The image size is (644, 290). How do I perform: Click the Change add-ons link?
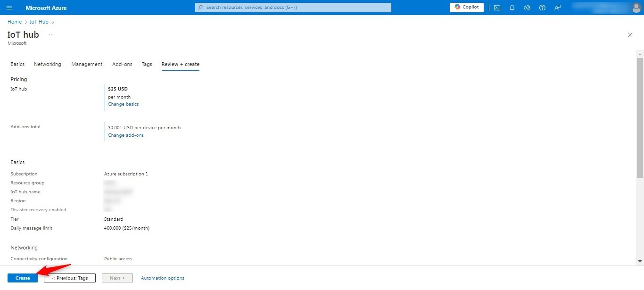click(x=126, y=135)
